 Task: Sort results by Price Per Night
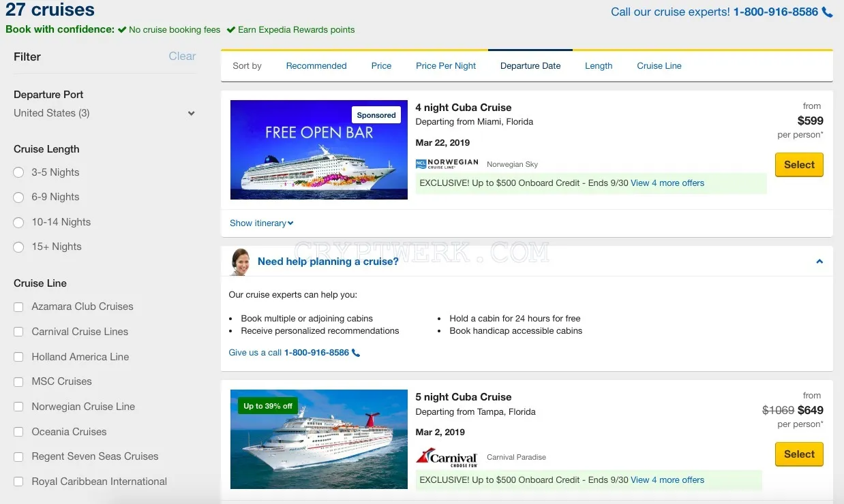point(446,66)
